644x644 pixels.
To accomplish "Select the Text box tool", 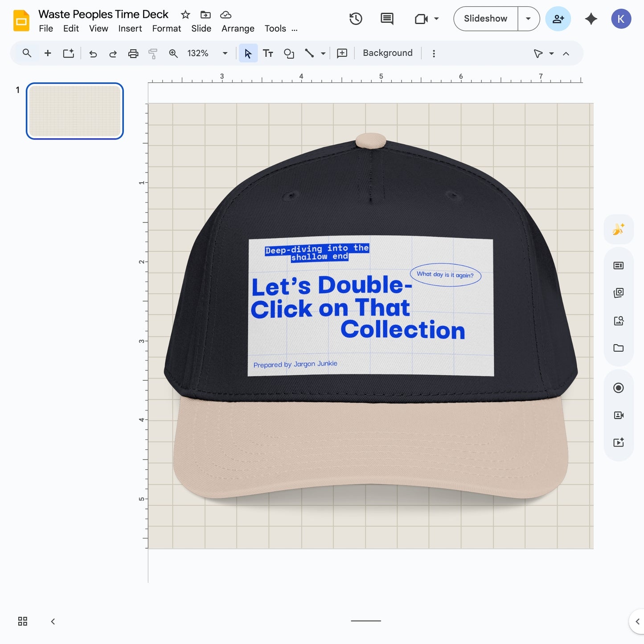I will pyautogui.click(x=268, y=53).
